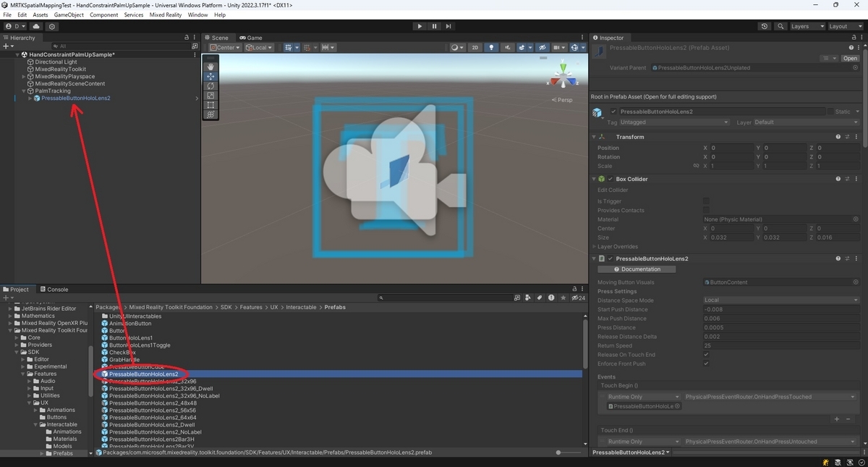Toggle scene lighting lightbulb icon

[492, 48]
